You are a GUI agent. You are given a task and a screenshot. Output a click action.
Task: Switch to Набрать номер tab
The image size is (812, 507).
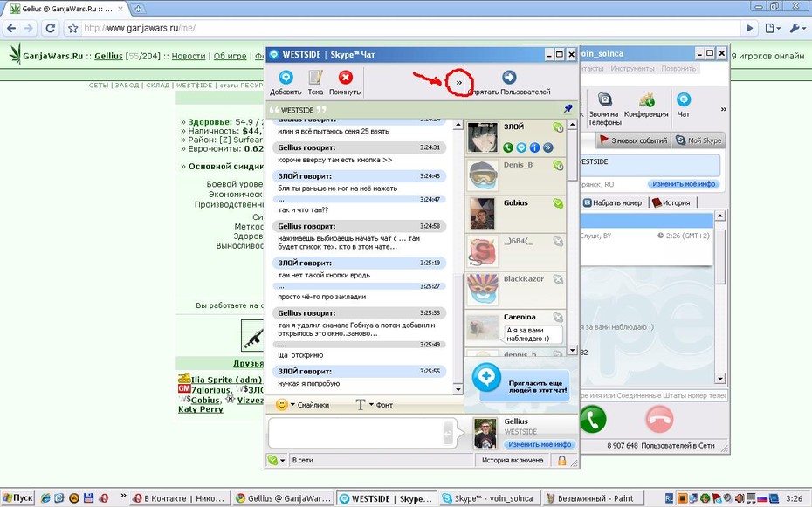point(613,202)
